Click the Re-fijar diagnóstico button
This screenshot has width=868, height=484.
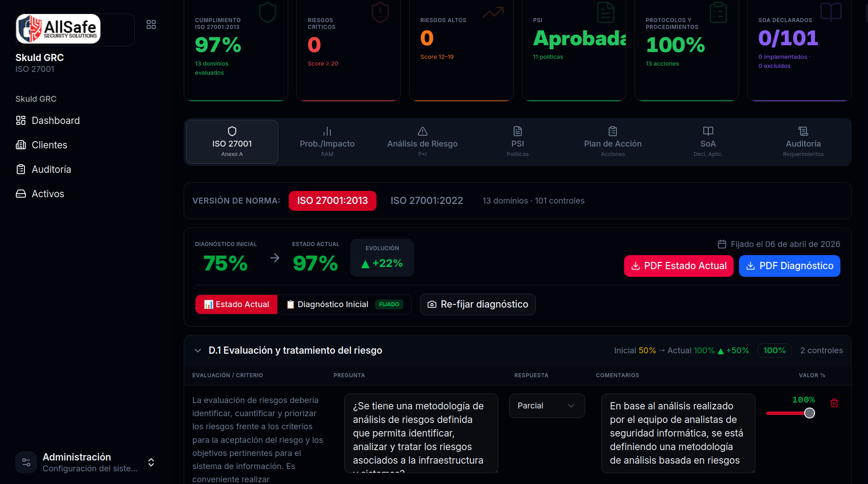(x=478, y=304)
